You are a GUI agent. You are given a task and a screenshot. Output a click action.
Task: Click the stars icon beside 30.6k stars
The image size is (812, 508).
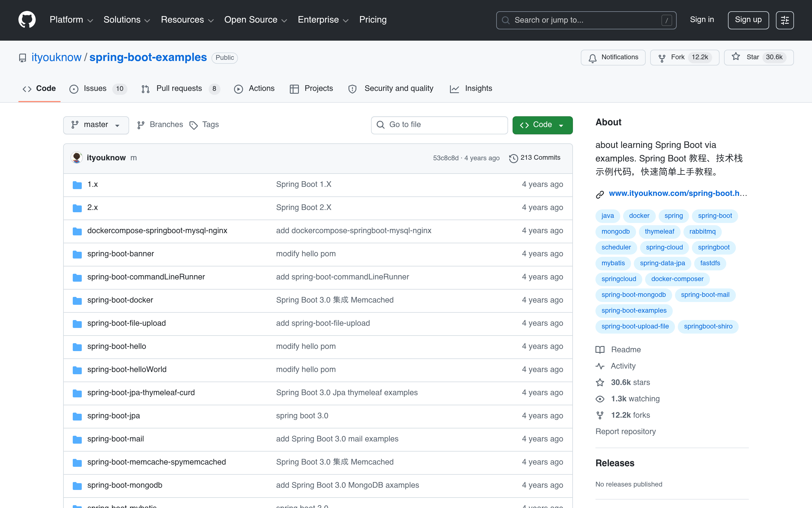(x=600, y=382)
